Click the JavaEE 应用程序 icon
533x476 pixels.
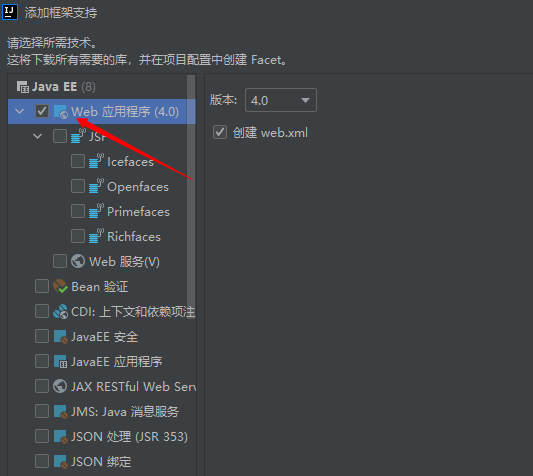click(x=61, y=361)
